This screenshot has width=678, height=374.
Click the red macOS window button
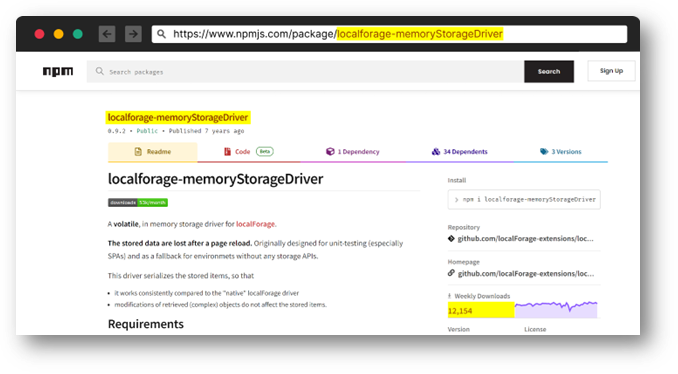(x=39, y=34)
